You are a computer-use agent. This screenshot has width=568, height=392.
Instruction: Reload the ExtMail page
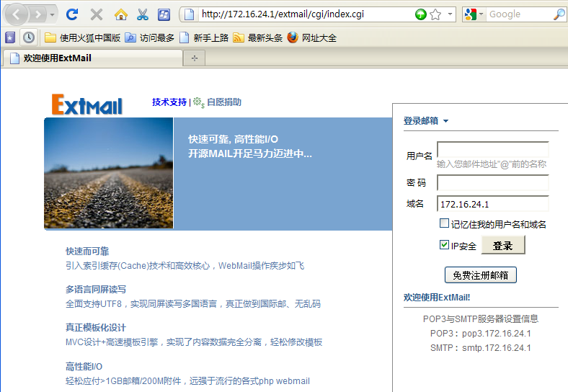[x=72, y=14]
